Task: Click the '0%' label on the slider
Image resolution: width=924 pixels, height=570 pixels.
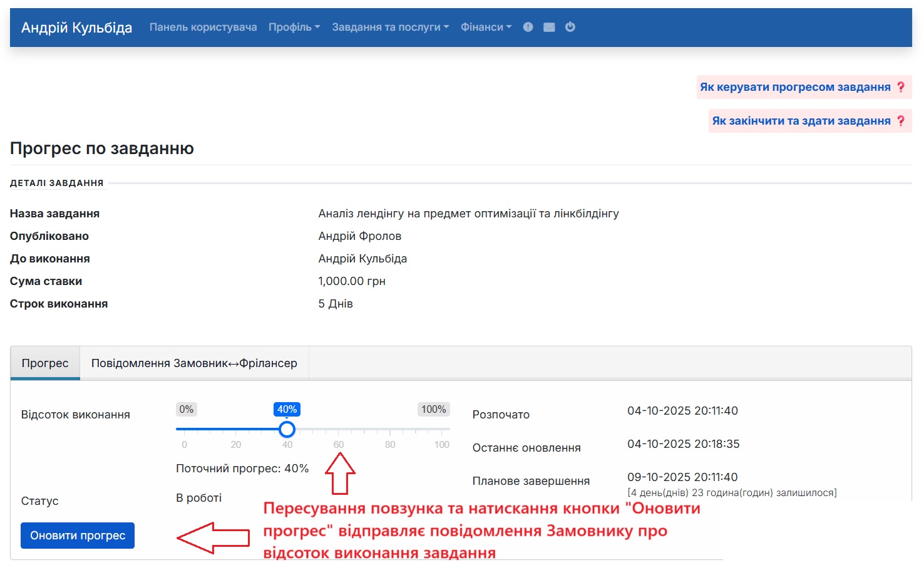Action: [186, 409]
